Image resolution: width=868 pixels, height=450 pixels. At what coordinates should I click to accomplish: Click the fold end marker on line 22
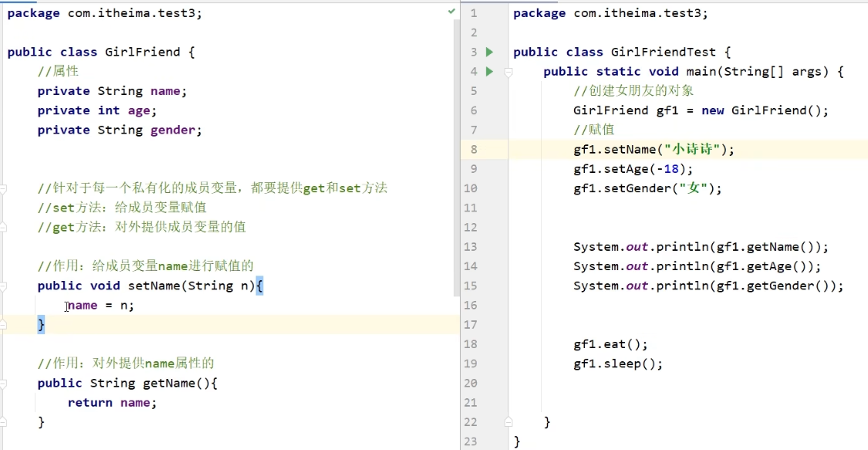pyautogui.click(x=508, y=422)
